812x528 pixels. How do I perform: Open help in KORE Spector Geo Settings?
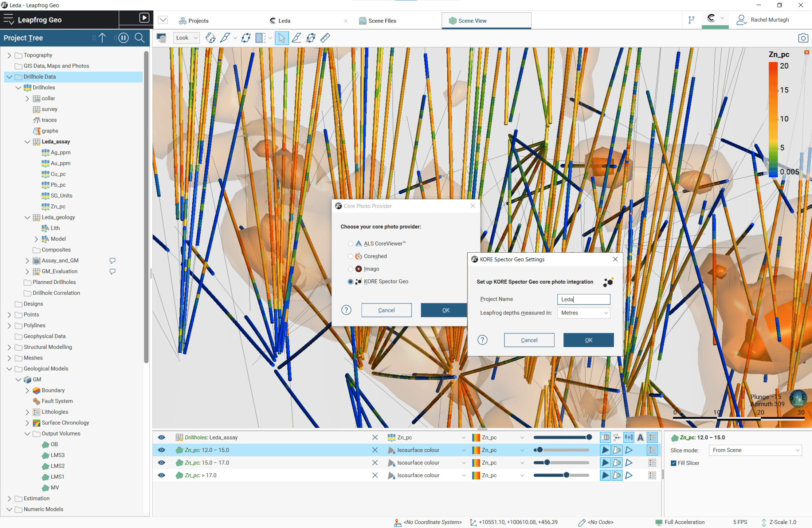(x=483, y=340)
